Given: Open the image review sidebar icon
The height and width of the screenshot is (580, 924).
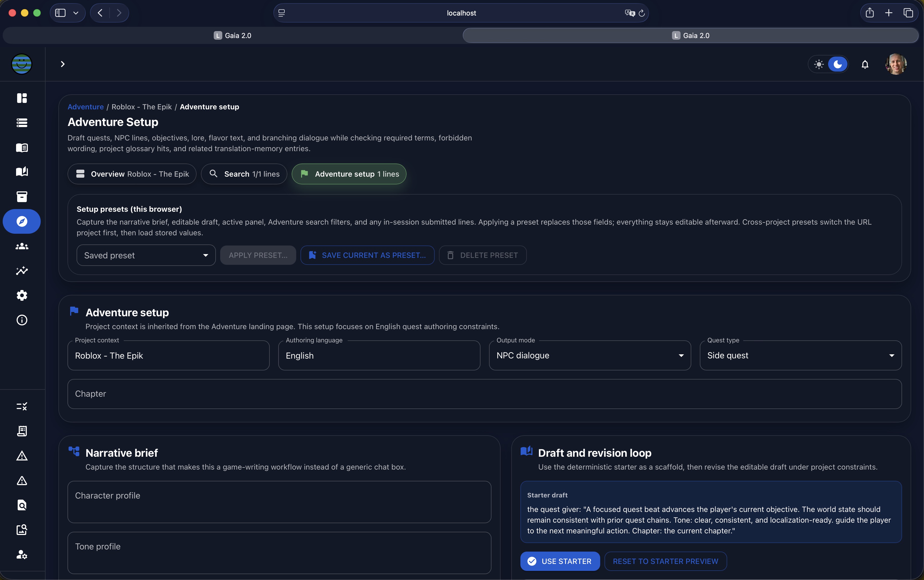Looking at the screenshot, I should (x=22, y=530).
